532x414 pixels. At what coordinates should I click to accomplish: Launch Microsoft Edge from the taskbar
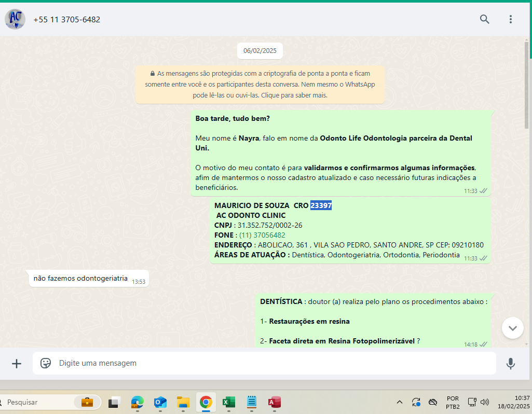(x=137, y=402)
